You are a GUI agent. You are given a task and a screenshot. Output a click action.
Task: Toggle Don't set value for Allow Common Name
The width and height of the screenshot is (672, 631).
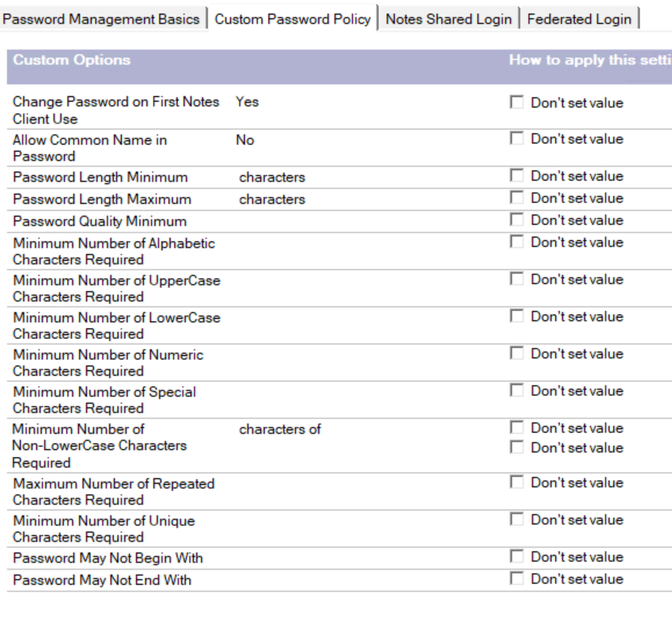click(x=517, y=139)
